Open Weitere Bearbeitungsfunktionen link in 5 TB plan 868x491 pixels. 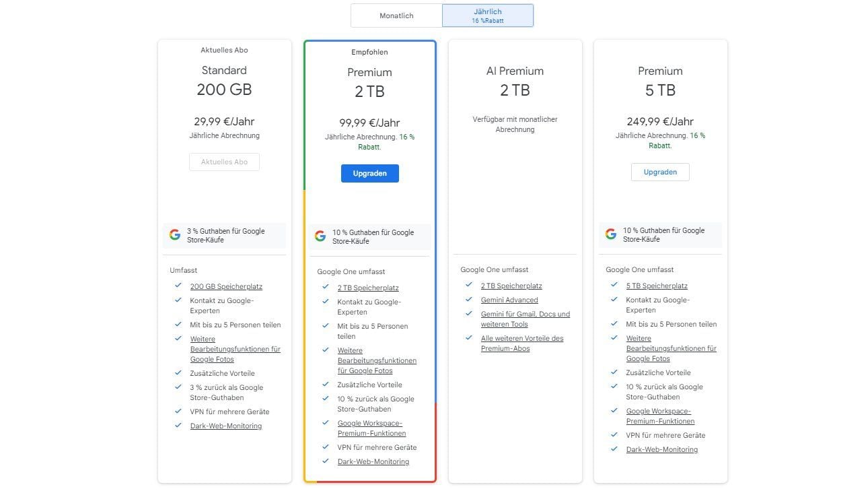(x=672, y=348)
